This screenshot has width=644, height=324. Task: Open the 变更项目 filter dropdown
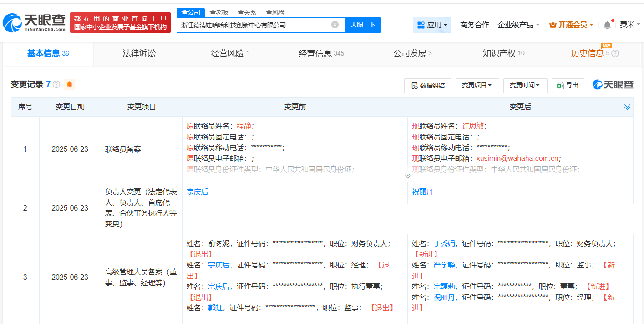point(477,85)
